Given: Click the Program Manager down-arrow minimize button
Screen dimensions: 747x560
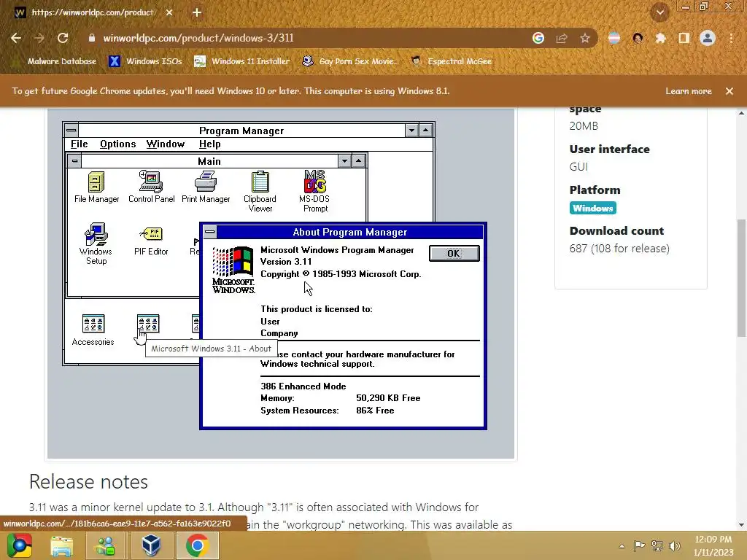Looking at the screenshot, I should 411,130.
